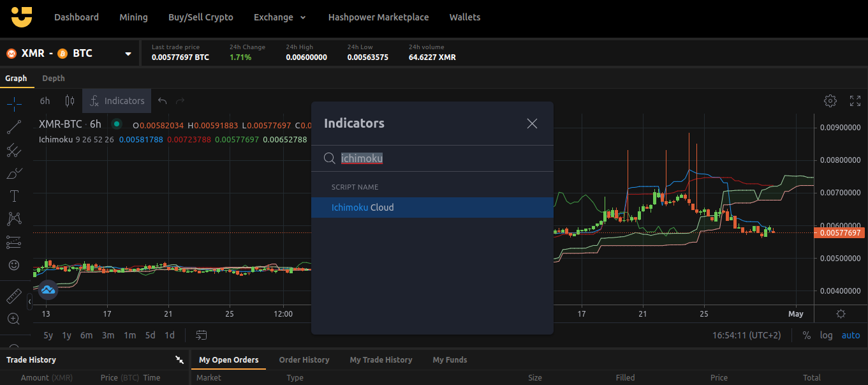The image size is (868, 385).
Task: Select the trend line drawing tool
Action: (14, 127)
